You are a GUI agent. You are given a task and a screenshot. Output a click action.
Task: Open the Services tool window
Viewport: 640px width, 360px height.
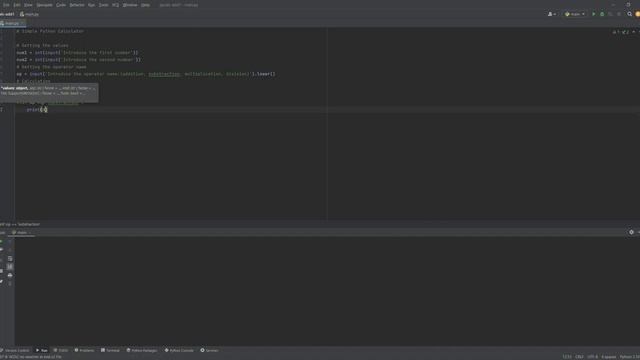coord(209,350)
